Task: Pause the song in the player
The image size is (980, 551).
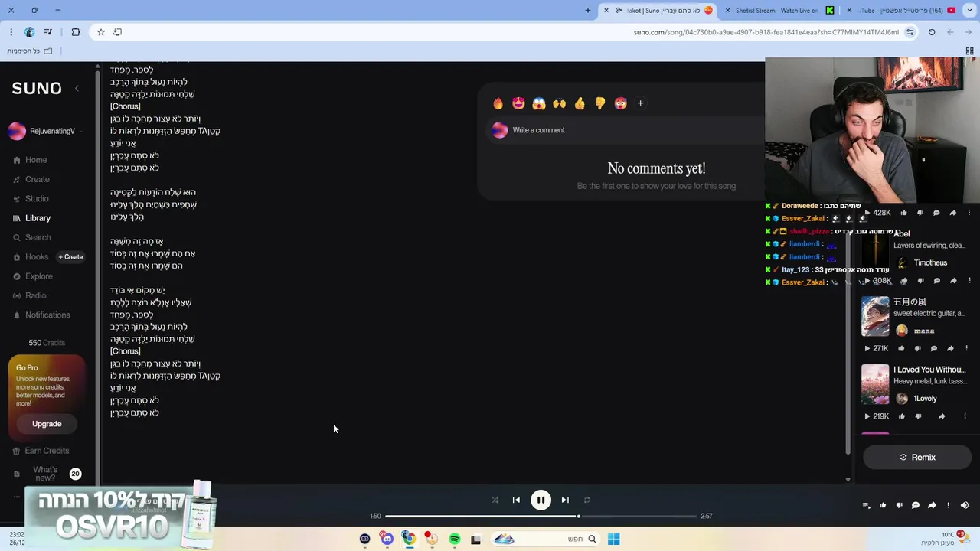Action: pos(541,500)
